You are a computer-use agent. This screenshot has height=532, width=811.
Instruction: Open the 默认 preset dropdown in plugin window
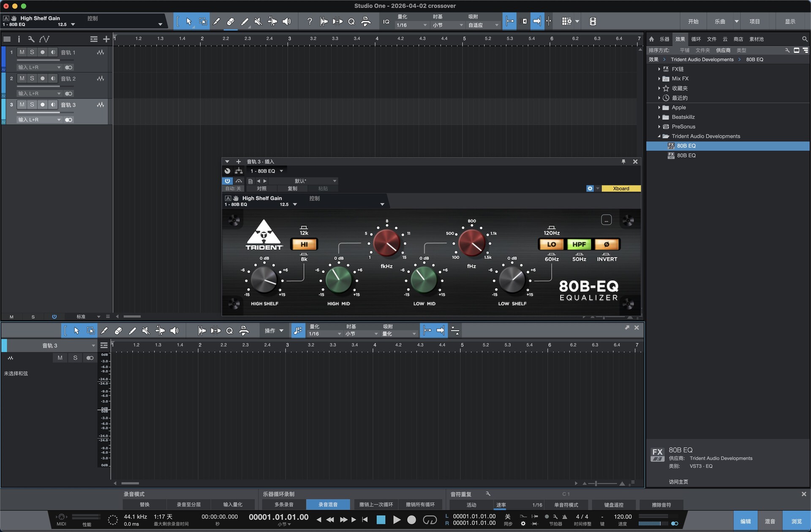pyautogui.click(x=303, y=181)
